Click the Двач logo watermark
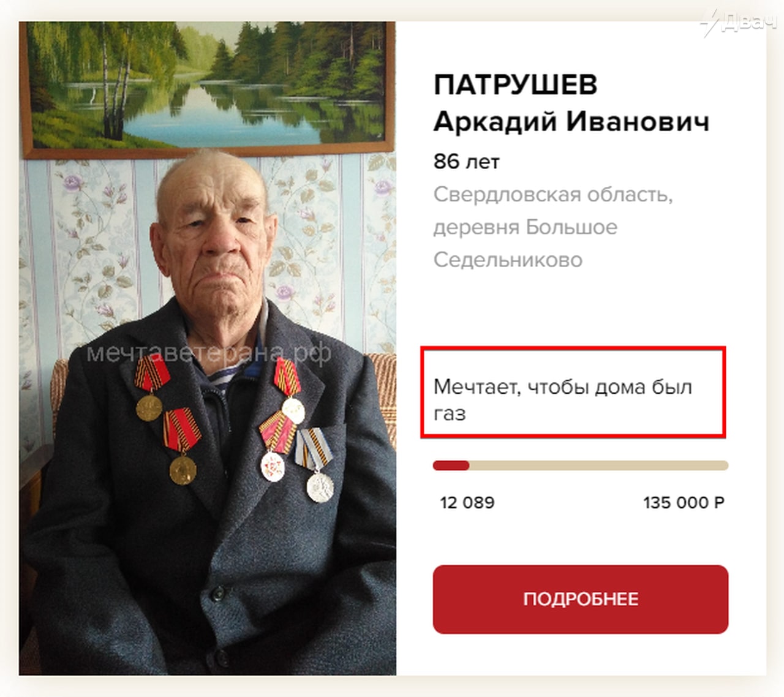 coord(740,22)
